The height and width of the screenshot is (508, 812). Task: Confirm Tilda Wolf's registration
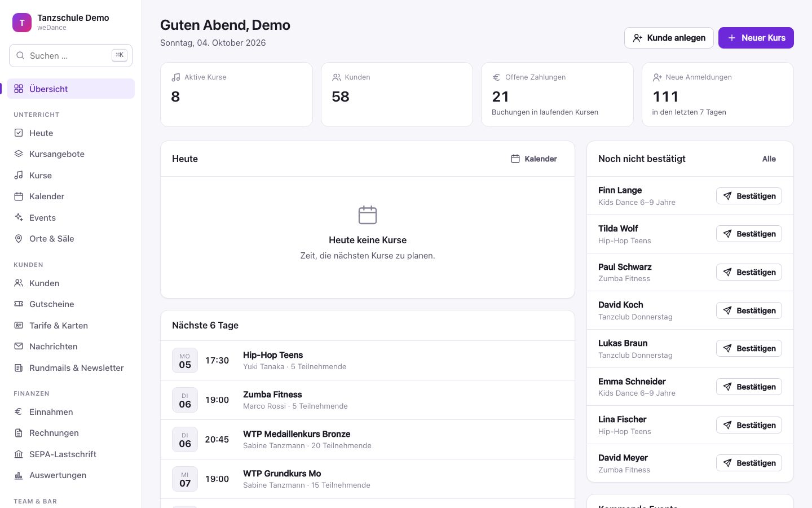tap(749, 234)
